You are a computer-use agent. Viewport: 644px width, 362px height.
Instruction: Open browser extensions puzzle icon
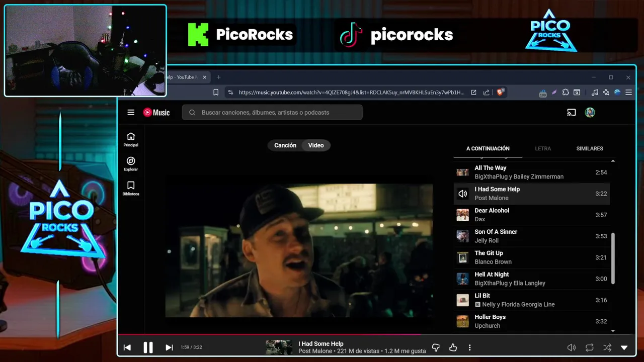[x=566, y=93]
